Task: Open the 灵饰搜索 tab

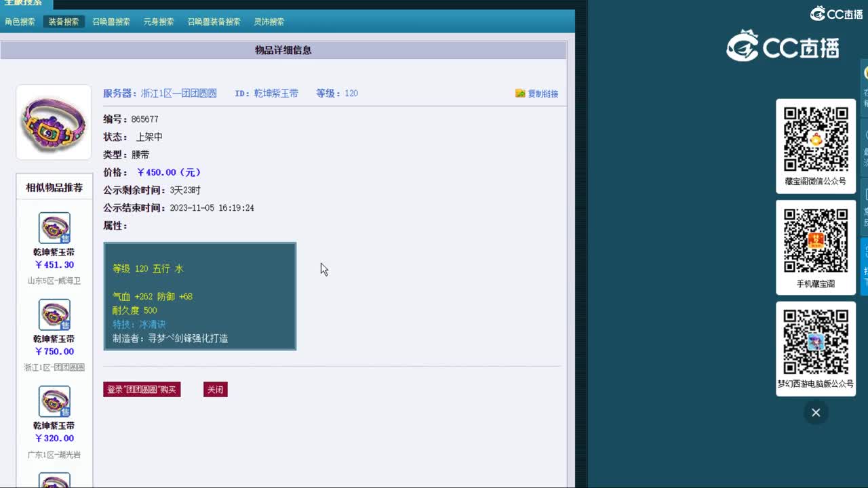Action: click(x=269, y=22)
